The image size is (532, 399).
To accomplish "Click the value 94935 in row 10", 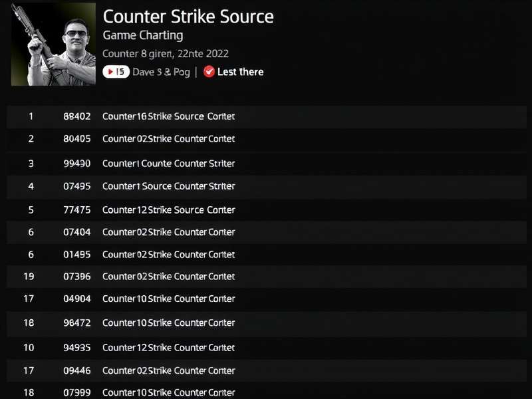I will [x=77, y=348].
